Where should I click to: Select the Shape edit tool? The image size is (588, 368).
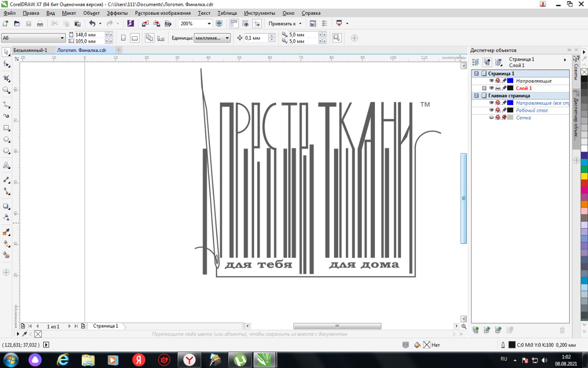(6, 64)
